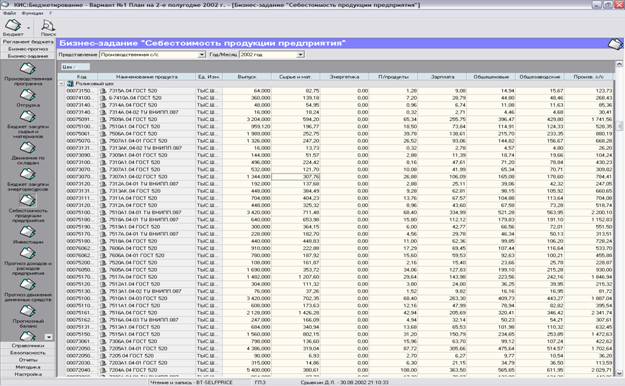Image resolution: width=625 pixels, height=386 pixels.
Task: Sort by Наименование продукта column header
Action: 147,77
